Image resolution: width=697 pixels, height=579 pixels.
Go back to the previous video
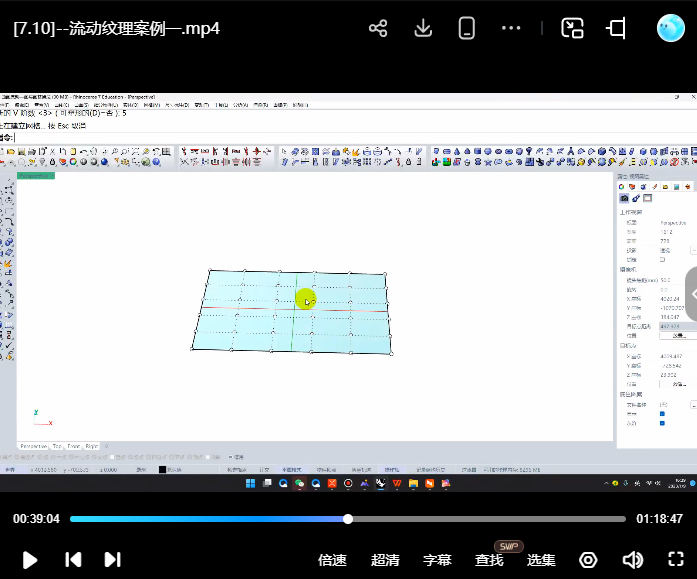click(x=73, y=560)
